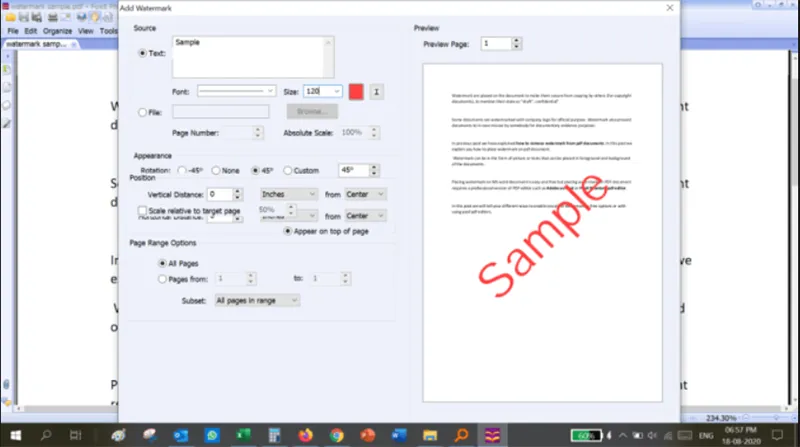Screen dimensions: 800x447
Task: Open horizontal 'from Center' dropdown
Action: pyautogui.click(x=365, y=216)
